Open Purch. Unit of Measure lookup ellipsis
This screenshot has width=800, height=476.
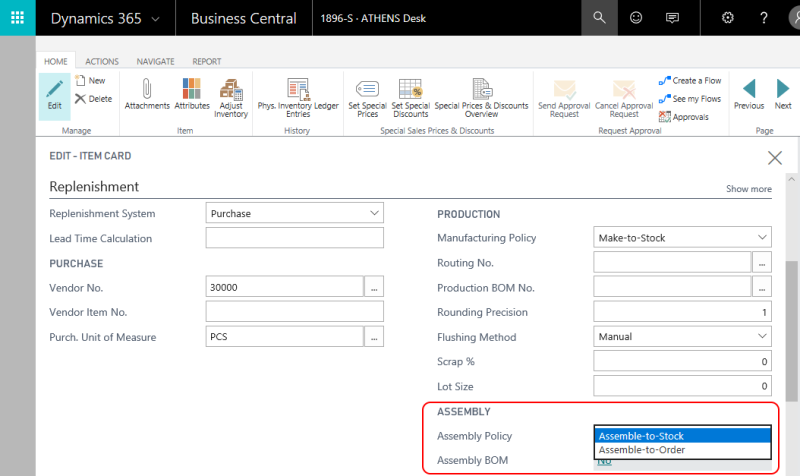pos(374,337)
